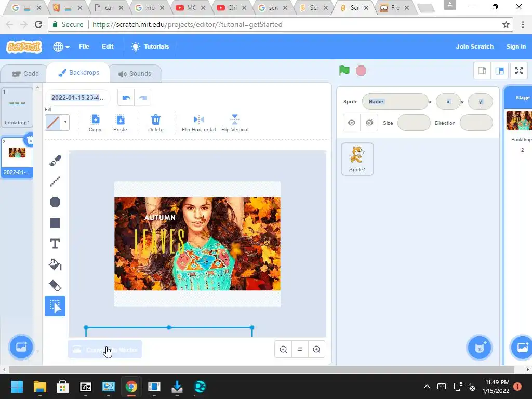Select Sprite1 in the sprite list

[x=357, y=159]
